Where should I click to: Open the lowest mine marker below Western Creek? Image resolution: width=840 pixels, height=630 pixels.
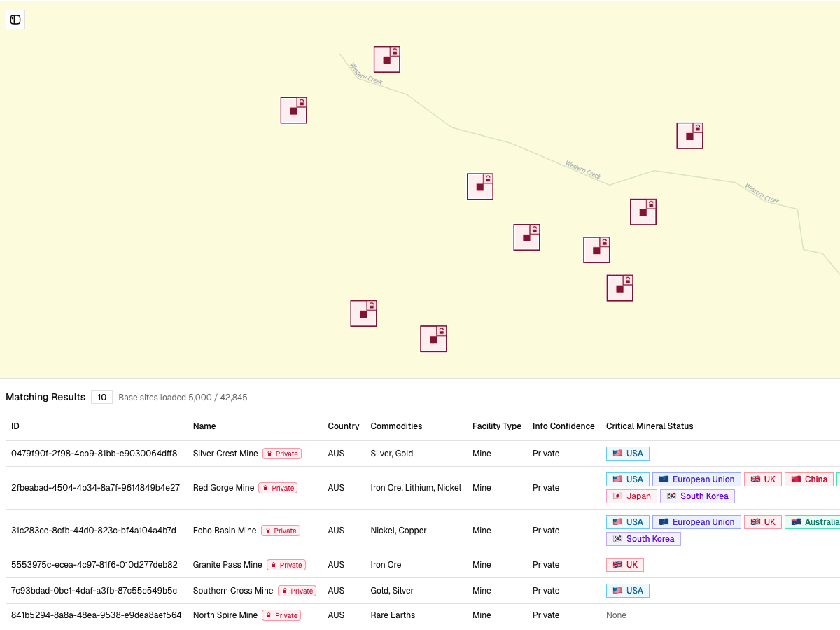tap(433, 339)
